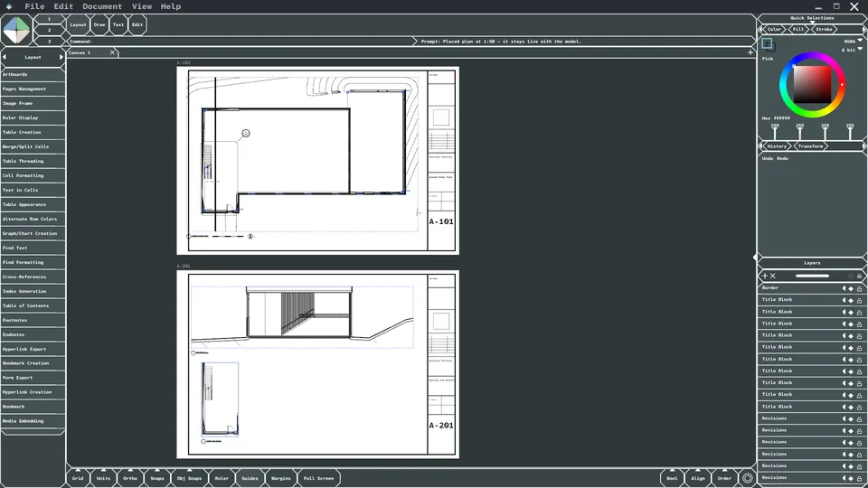868x488 pixels.
Task: Toggle visibility of the second Revisions layer
Action: click(851, 430)
